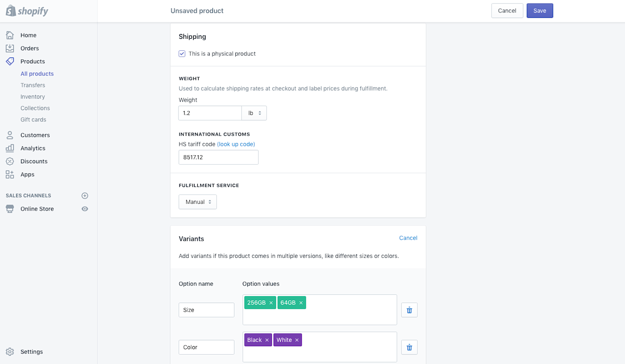Delete the Size option with trash icon
Viewport: 625px width, 364px height.
coord(409,310)
